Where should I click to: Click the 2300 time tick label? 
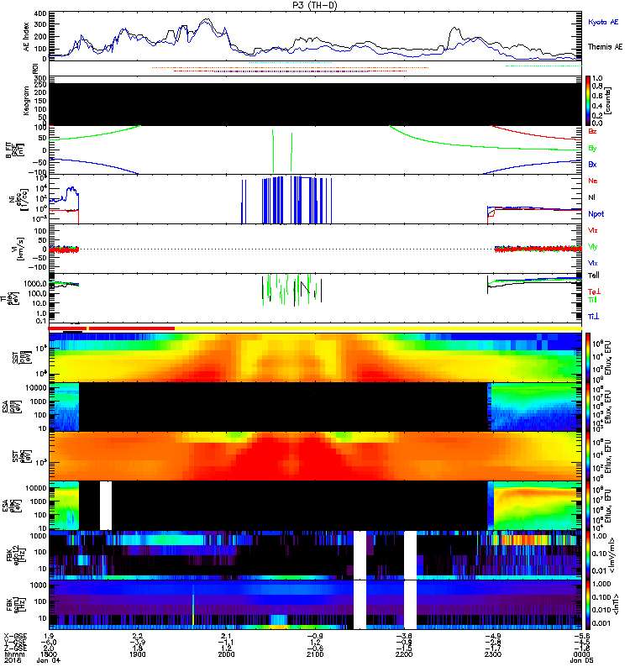tap(493, 654)
